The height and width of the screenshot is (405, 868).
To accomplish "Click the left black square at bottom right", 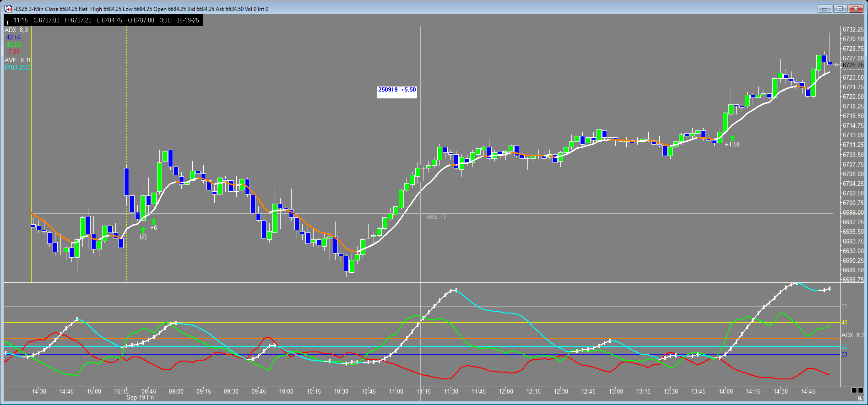I will click(854, 390).
